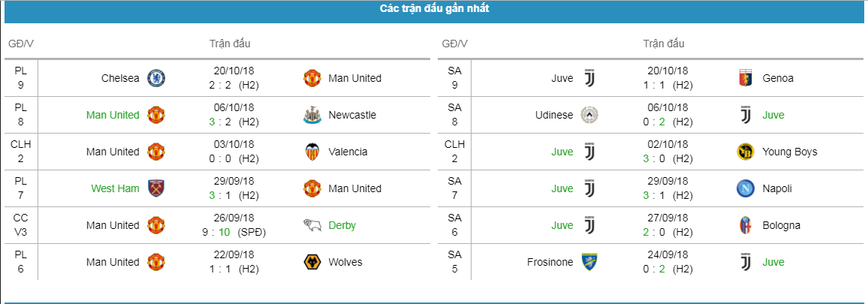Click the Chelsea club crest

tap(156, 78)
